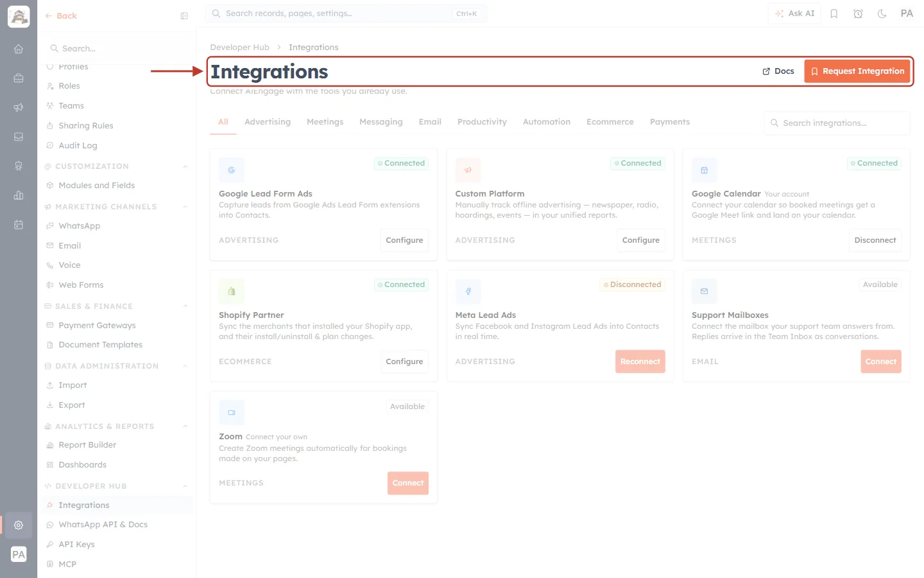Connect the Zoom integration
The width and height of the screenshot is (924, 578).
click(408, 483)
